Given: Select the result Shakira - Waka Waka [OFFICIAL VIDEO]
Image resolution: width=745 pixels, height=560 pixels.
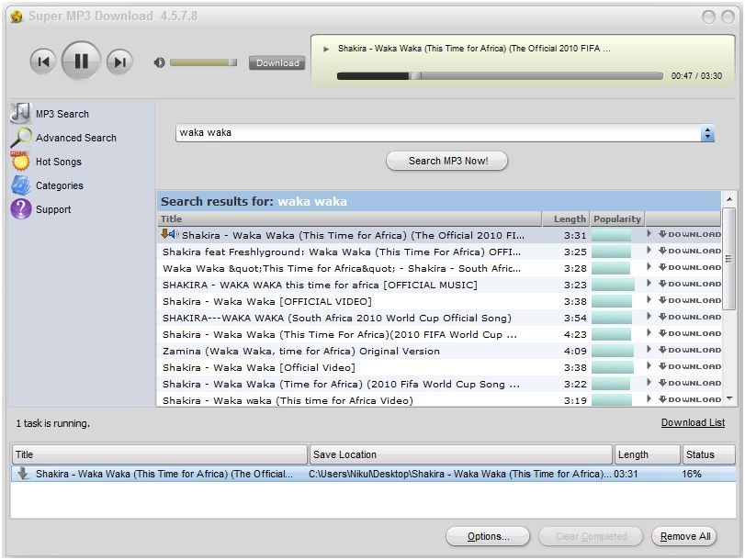Looking at the screenshot, I should (267, 302).
